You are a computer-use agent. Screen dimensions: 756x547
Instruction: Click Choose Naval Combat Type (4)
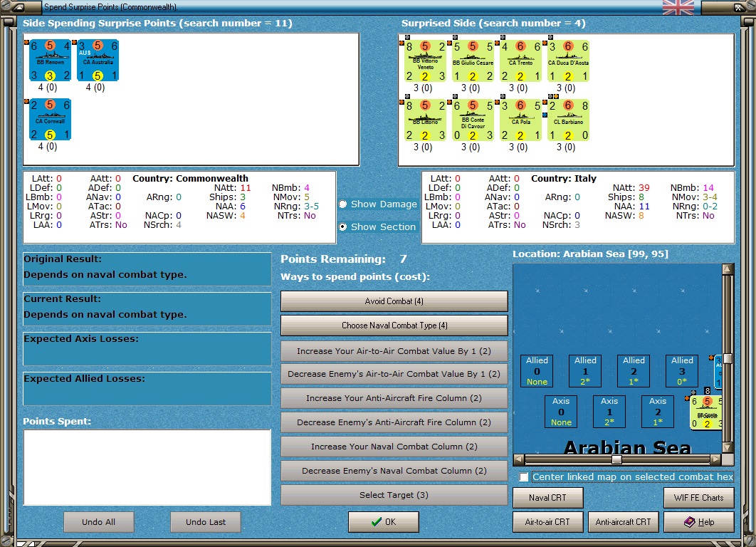(394, 325)
